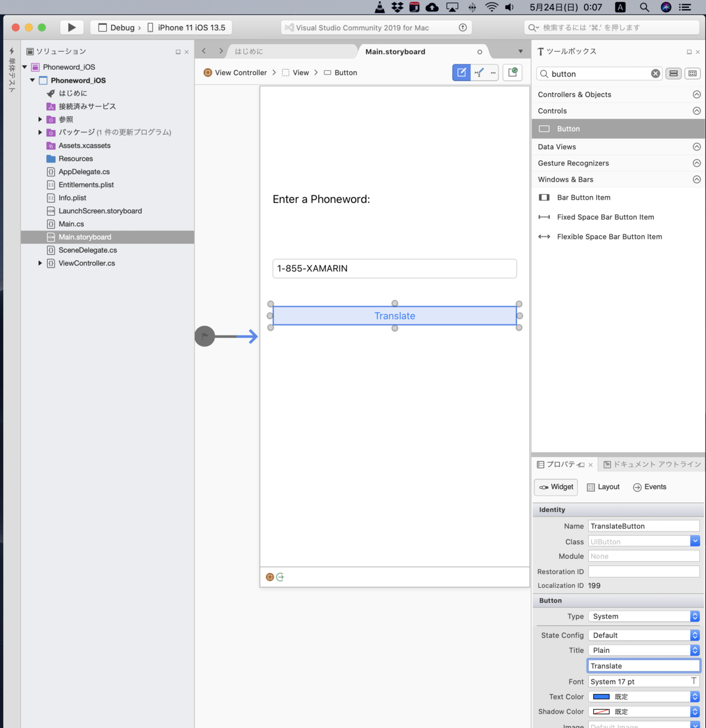The height and width of the screenshot is (728, 706).
Task: Switch to ドキュメント アウトライン tab
Action: [x=652, y=464]
